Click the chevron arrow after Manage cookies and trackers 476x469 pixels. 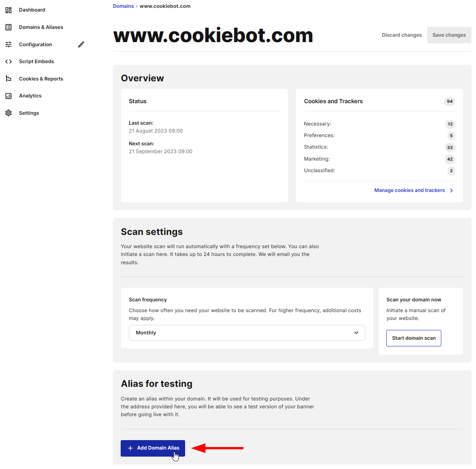point(451,190)
